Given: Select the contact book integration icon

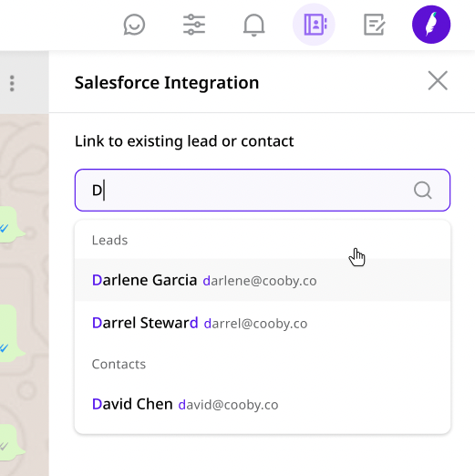Looking at the screenshot, I should 314,25.
